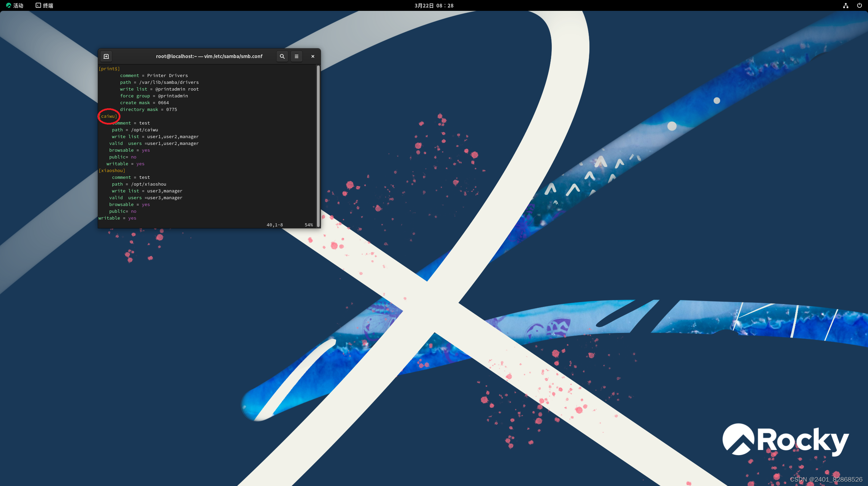Open the 活动 activities overview
868x486 pixels.
(x=15, y=5)
